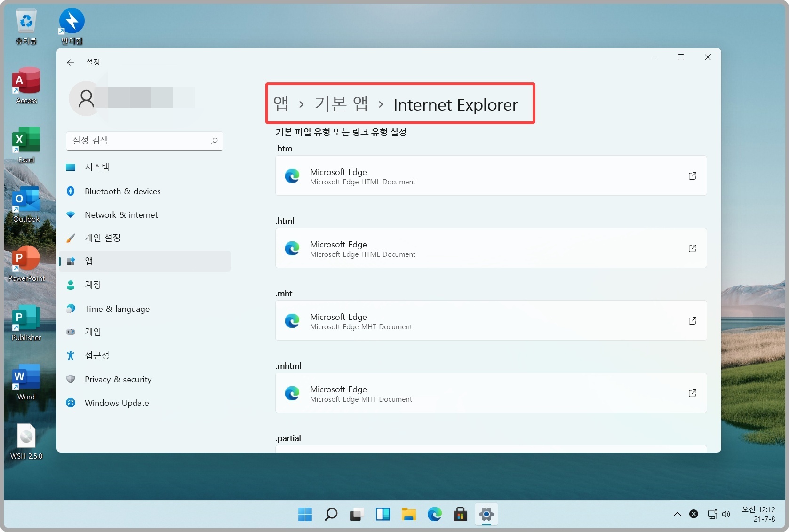
Task: Open external link icon for .mht row
Action: click(692, 321)
